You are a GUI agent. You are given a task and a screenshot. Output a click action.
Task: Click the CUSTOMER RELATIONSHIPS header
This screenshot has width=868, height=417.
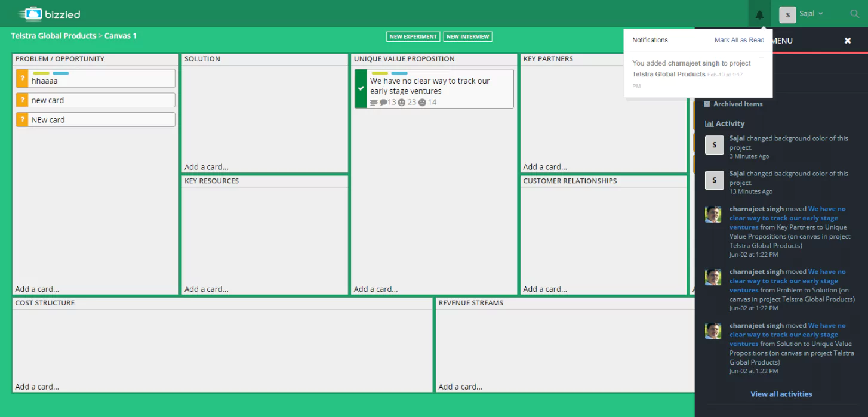pos(570,181)
